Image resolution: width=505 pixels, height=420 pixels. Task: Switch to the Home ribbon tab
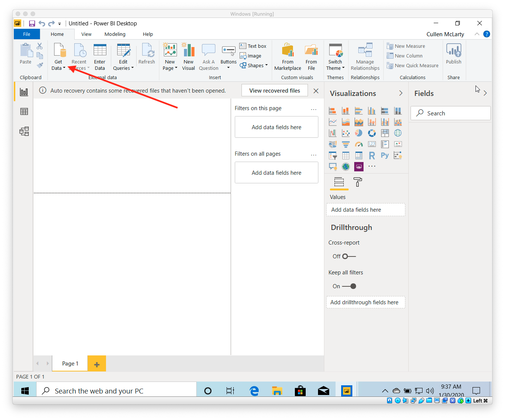click(x=57, y=34)
